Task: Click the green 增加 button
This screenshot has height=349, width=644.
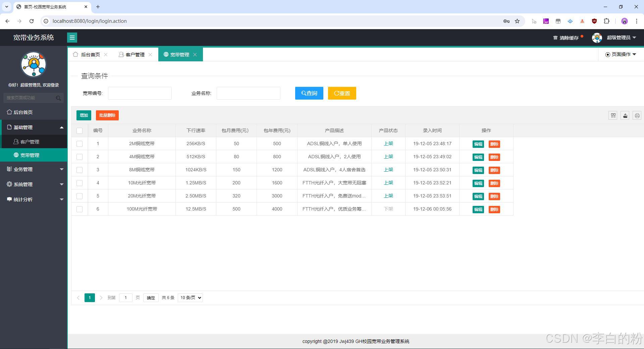Action: pos(84,115)
